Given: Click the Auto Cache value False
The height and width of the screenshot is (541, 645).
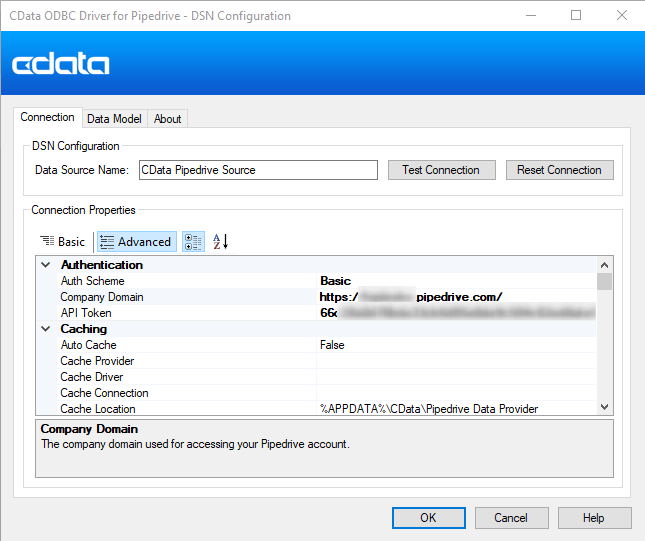Looking at the screenshot, I should point(332,345).
